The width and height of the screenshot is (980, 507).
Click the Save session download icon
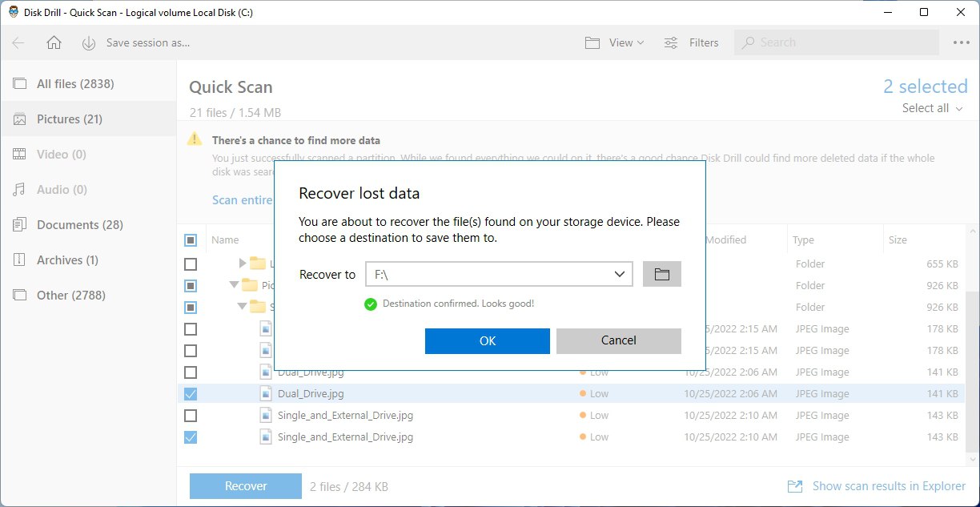click(89, 43)
